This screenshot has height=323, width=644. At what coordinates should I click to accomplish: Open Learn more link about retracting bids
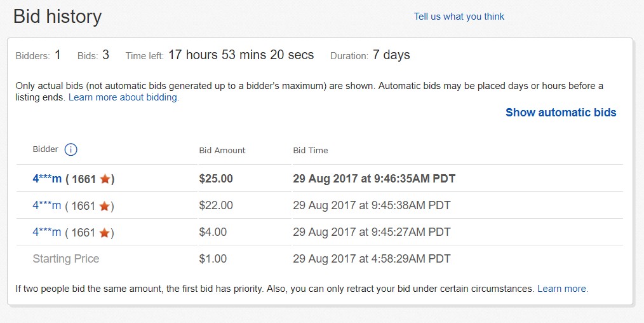point(563,289)
